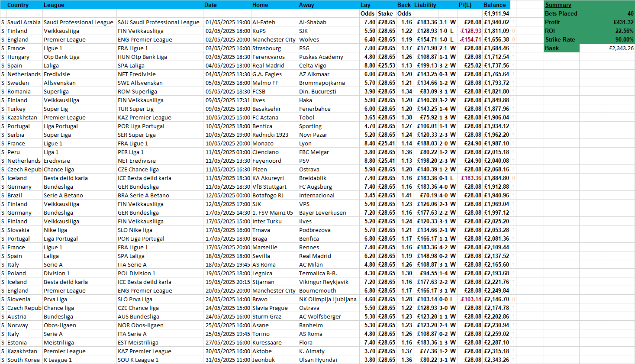Select the red -£183.36 loss cell
Screen dimensions: 635x364
click(x=471, y=178)
